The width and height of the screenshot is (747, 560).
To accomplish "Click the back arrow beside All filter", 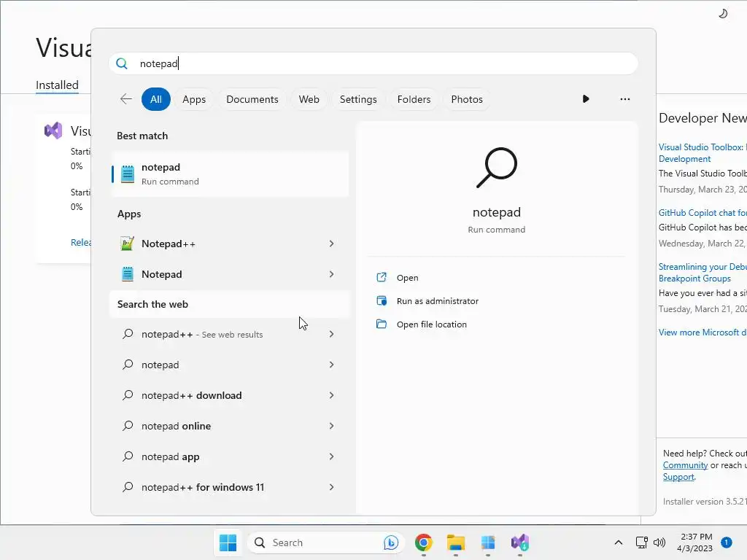I will 126,99.
